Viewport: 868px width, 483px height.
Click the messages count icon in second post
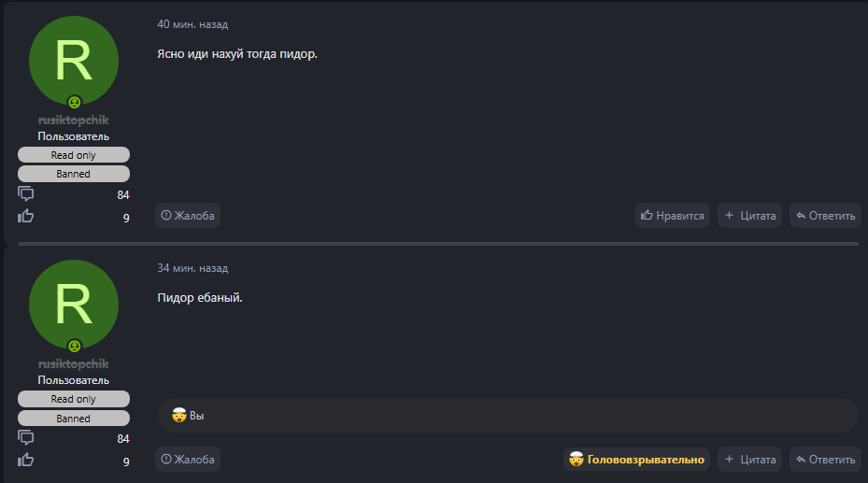coord(26,438)
